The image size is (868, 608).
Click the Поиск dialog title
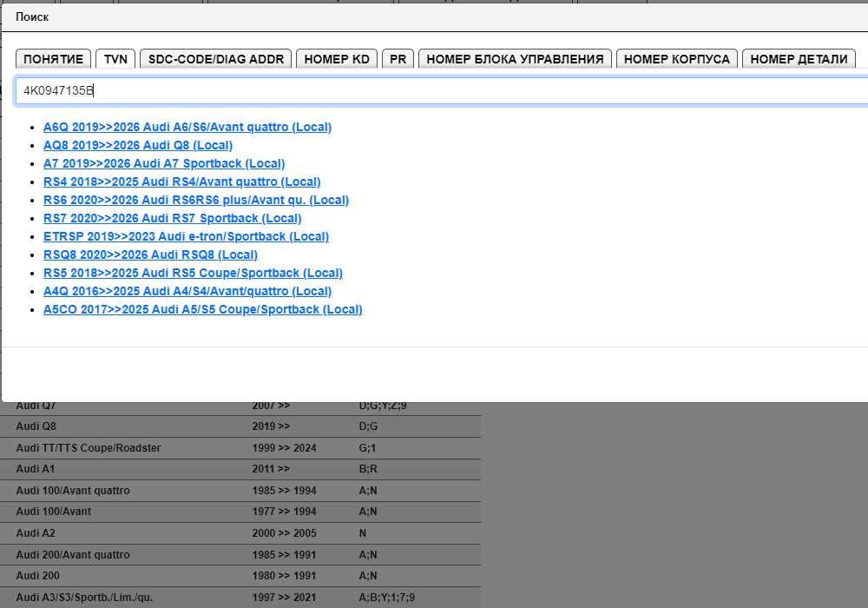(x=32, y=17)
